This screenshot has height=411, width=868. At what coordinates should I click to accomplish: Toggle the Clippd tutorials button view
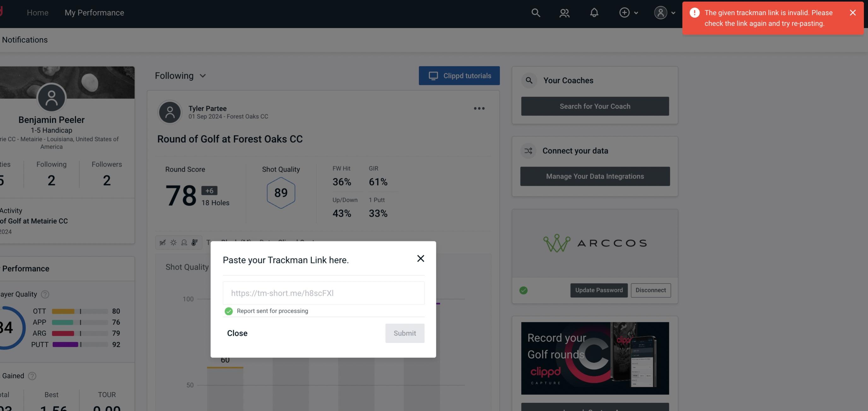click(460, 75)
